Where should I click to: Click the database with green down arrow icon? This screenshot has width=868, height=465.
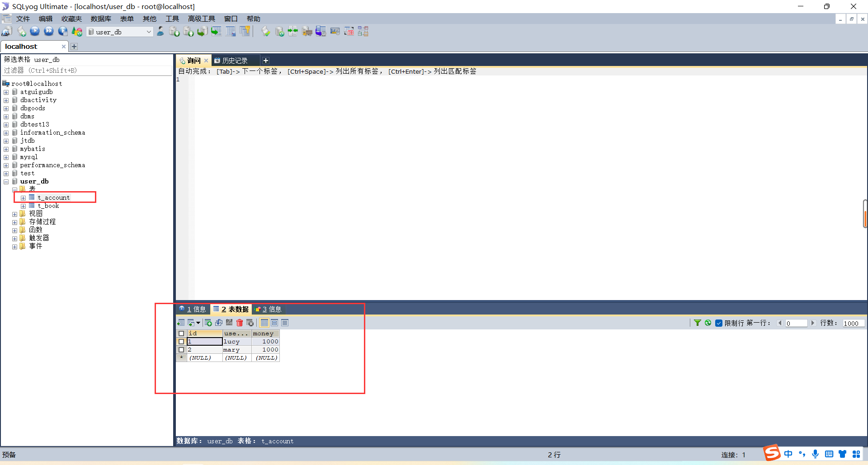click(x=175, y=32)
